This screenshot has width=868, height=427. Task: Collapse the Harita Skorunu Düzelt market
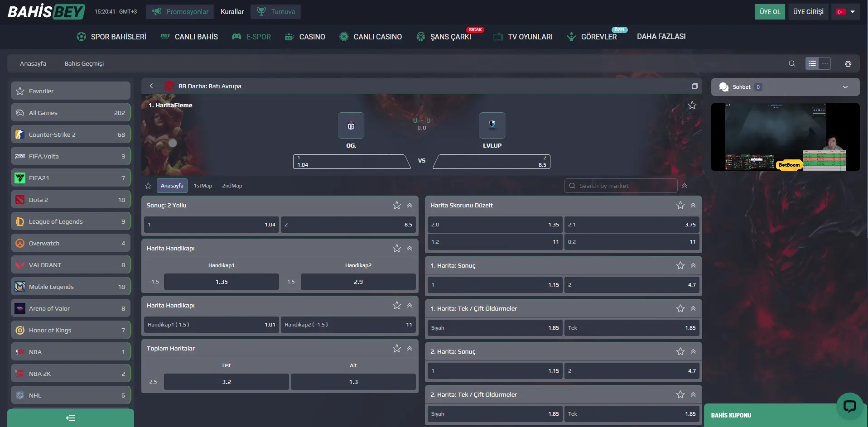coord(693,205)
